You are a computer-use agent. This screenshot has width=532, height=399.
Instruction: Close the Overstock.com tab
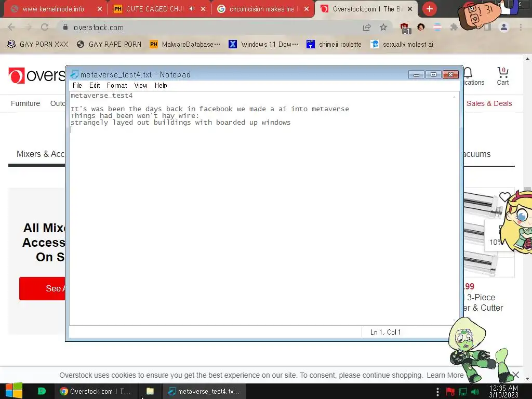410,9
